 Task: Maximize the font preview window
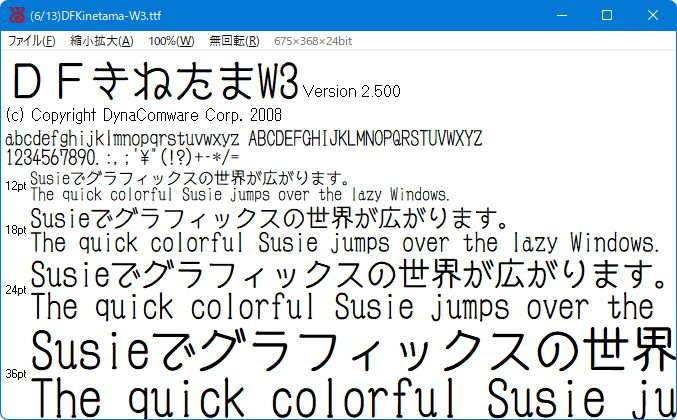(x=607, y=16)
